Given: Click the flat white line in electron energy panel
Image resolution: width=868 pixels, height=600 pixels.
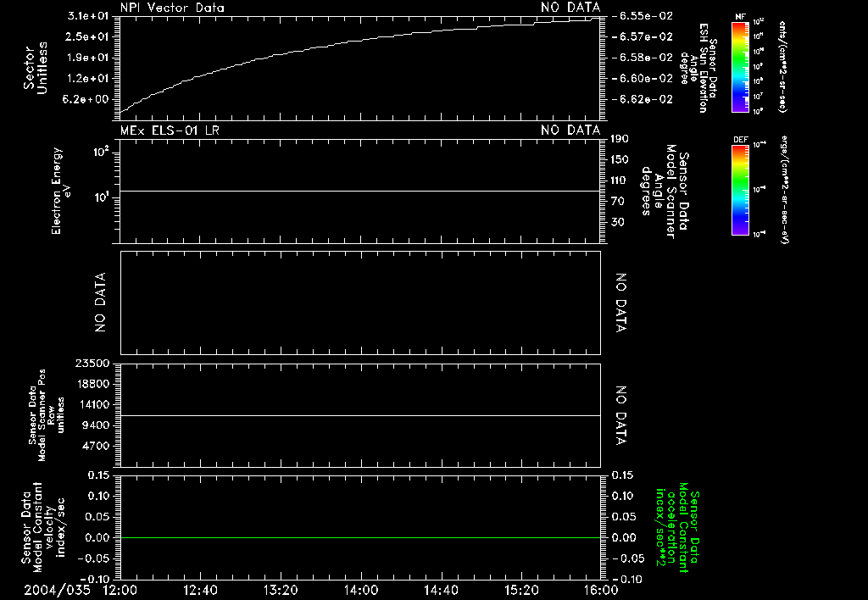Looking at the screenshot, I should 360,191.
